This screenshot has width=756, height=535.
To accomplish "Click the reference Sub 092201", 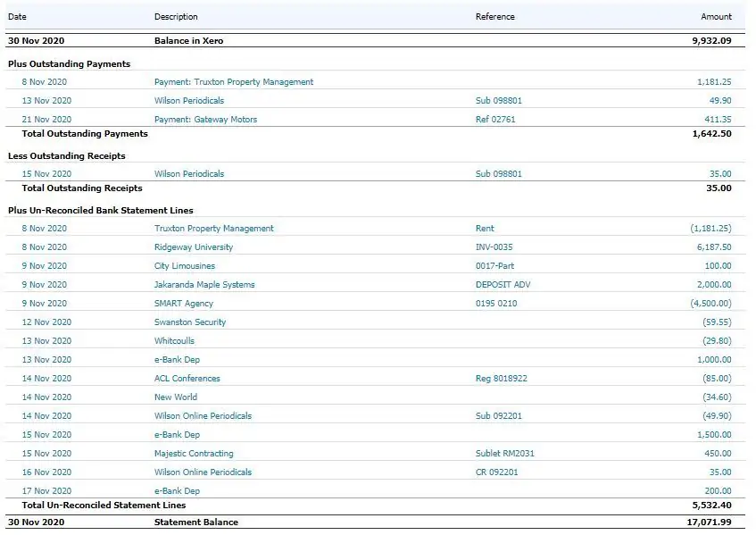I will pos(499,416).
